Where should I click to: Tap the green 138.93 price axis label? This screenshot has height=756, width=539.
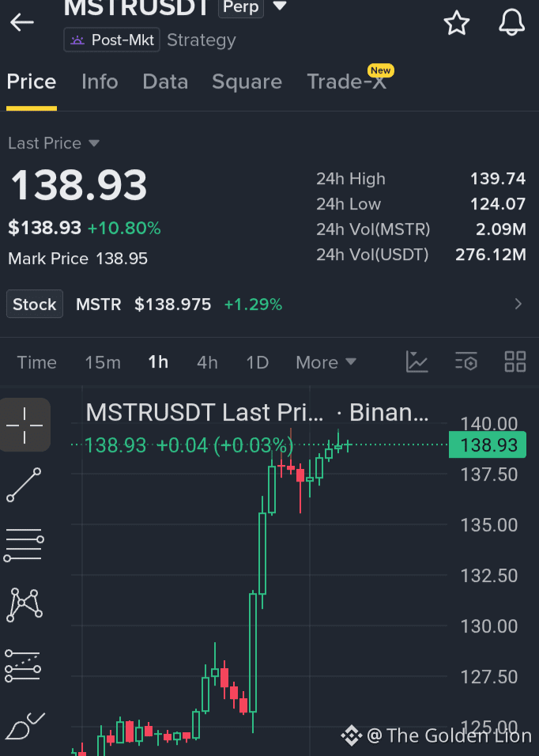[488, 444]
